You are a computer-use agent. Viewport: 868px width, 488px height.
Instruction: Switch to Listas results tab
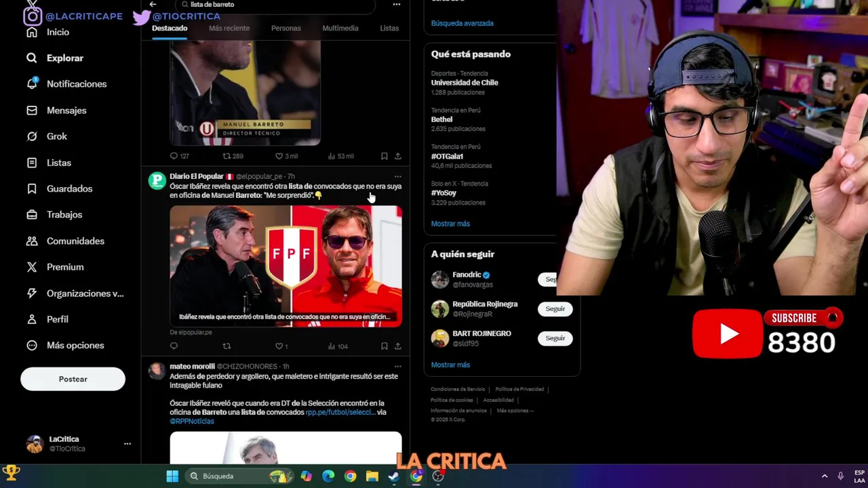tap(389, 28)
